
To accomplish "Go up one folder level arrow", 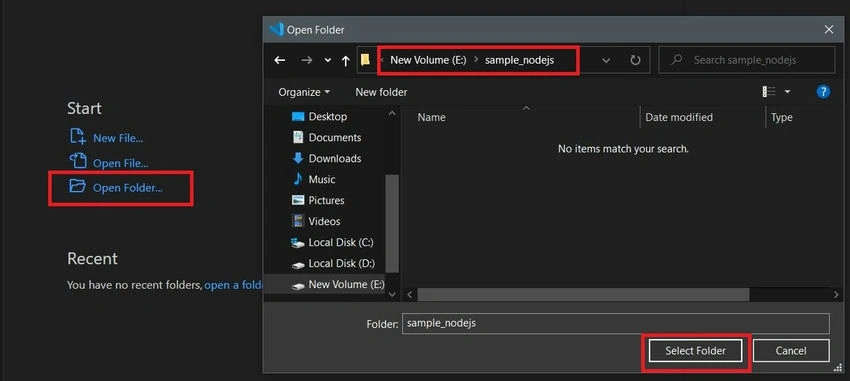I will click(x=345, y=61).
